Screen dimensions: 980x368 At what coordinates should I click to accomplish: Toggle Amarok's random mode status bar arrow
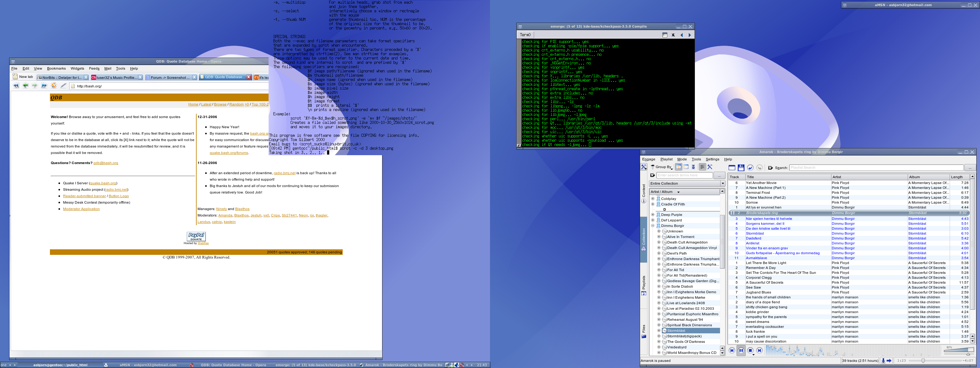[889, 360]
